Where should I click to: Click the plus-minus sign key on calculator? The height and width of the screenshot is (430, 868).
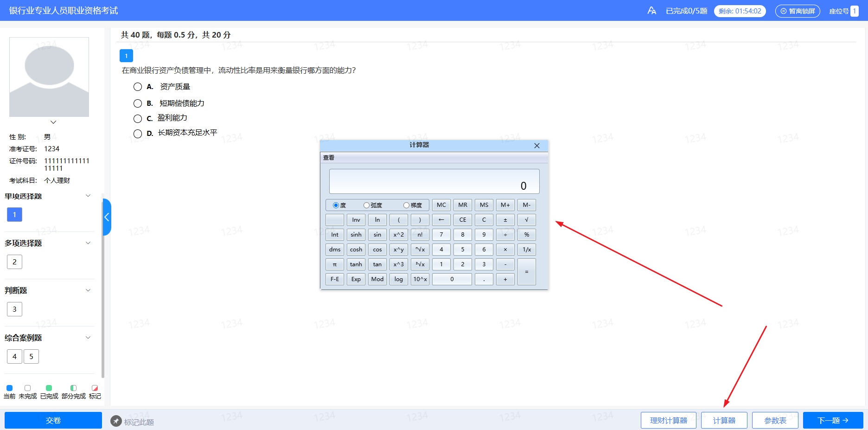(x=505, y=220)
